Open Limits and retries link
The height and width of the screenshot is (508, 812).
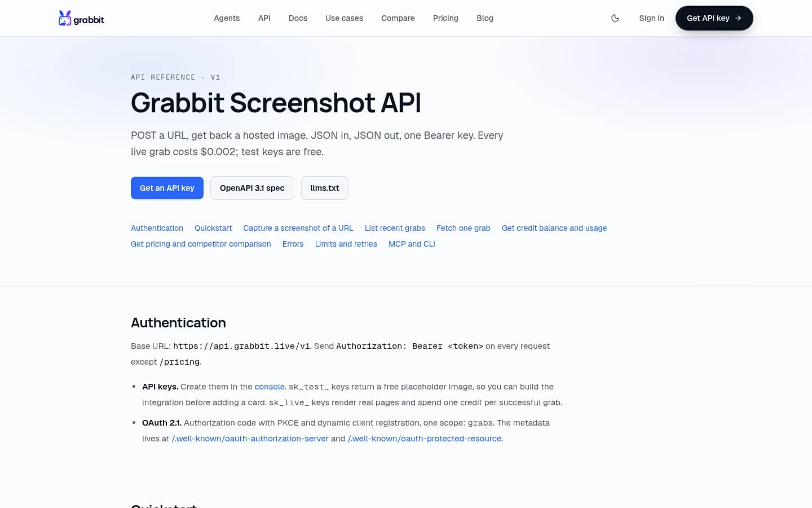(346, 244)
